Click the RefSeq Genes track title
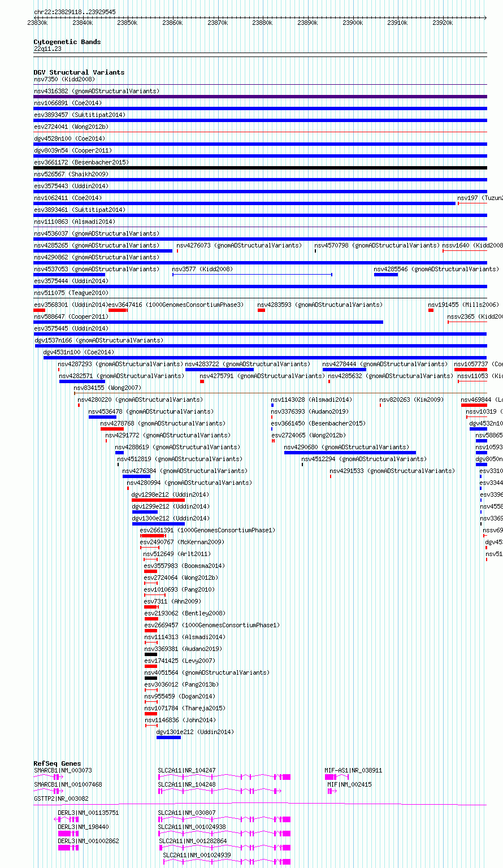The height and width of the screenshot is (868, 503). (57, 763)
